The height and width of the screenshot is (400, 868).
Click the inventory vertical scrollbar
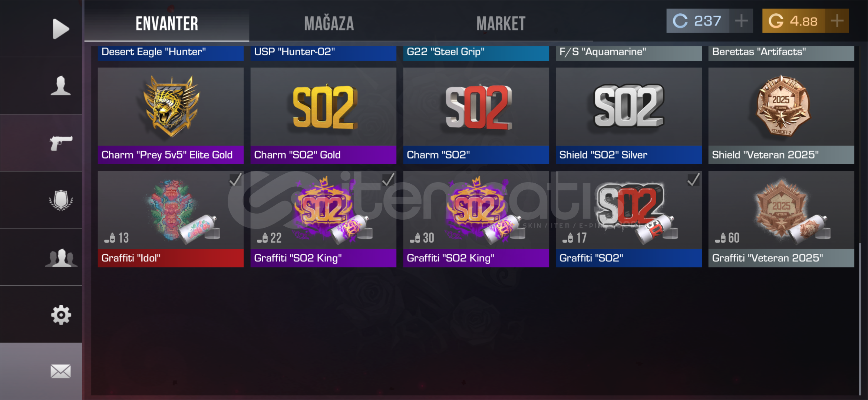click(x=860, y=319)
